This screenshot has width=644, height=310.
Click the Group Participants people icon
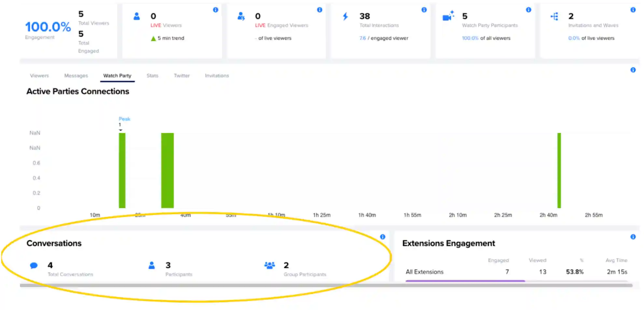click(270, 265)
